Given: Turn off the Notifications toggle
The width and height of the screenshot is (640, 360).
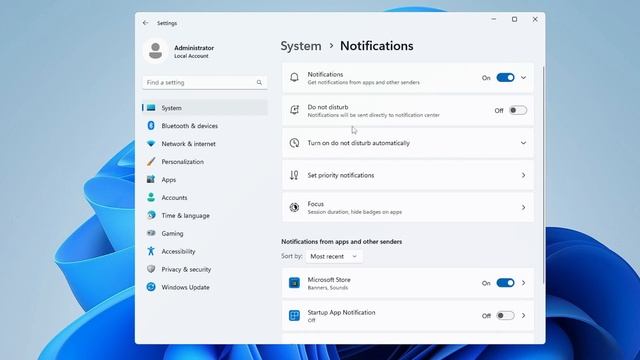Looking at the screenshot, I should click(x=505, y=78).
